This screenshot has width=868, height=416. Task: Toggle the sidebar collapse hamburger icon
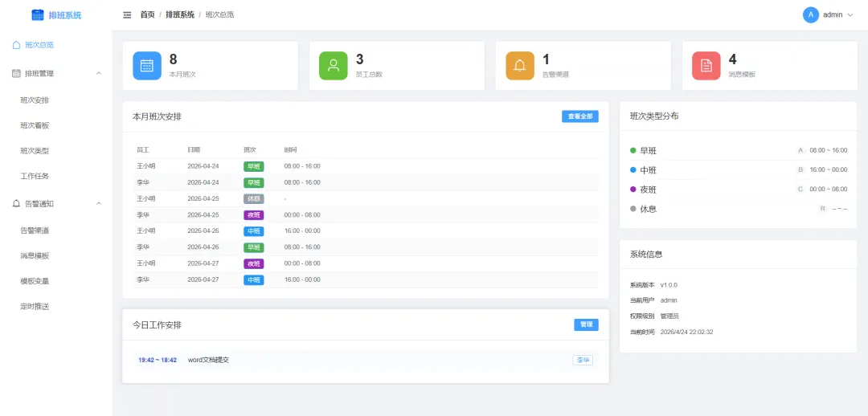[x=127, y=15]
